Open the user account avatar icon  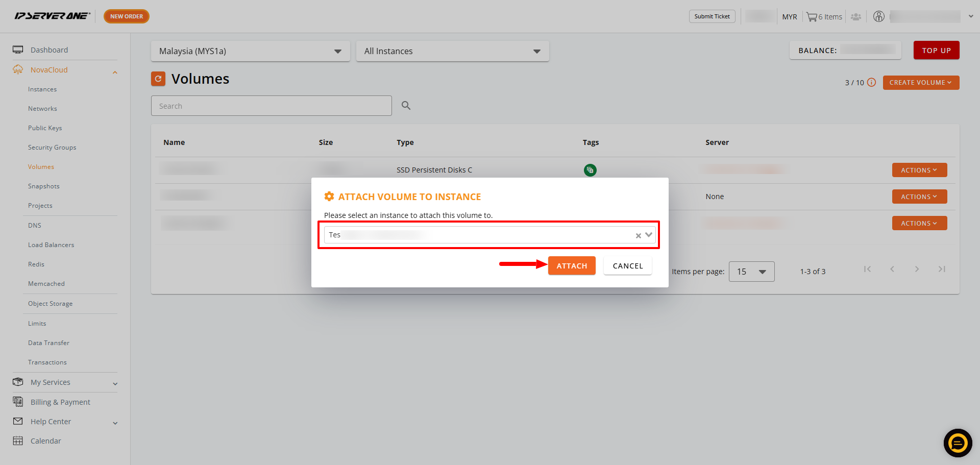click(x=878, y=16)
